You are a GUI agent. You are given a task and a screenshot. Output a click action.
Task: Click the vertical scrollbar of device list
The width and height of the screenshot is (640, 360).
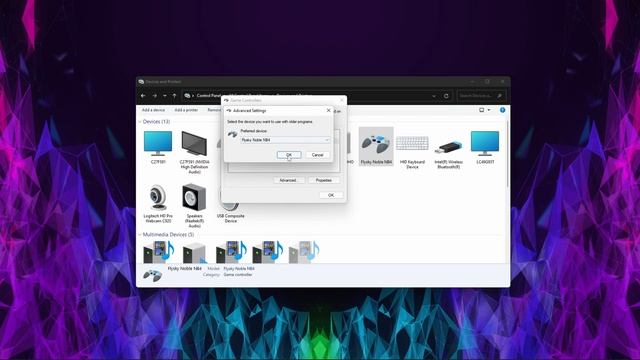pyautogui.click(x=508, y=155)
